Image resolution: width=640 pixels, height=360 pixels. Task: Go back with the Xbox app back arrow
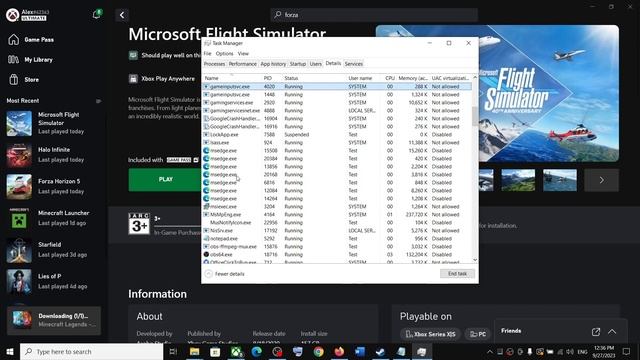point(122,15)
